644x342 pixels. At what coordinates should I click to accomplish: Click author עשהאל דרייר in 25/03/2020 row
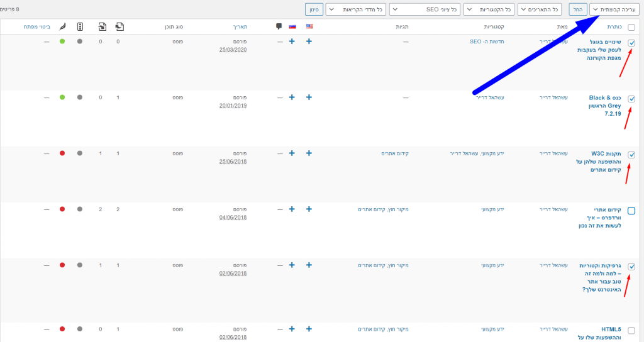553,41
